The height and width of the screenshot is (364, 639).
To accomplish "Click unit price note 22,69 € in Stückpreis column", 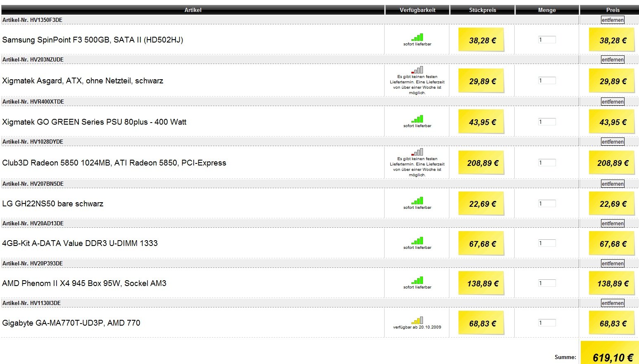I will tap(482, 203).
